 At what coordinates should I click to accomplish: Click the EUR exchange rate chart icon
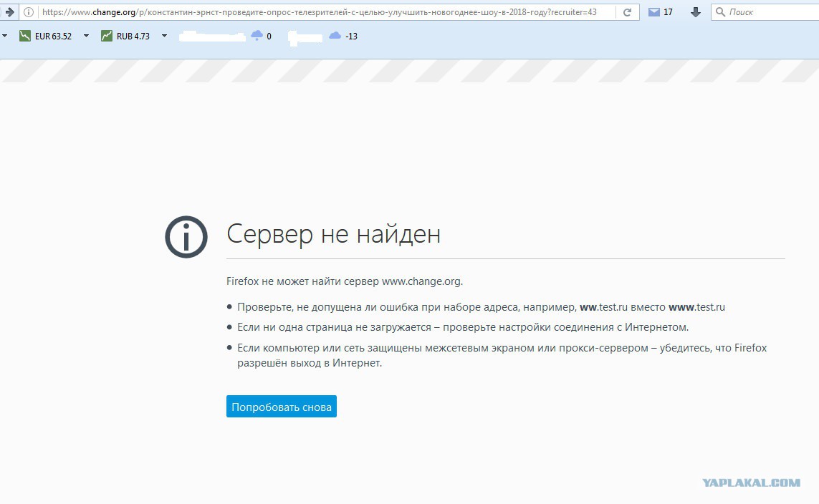pos(24,35)
